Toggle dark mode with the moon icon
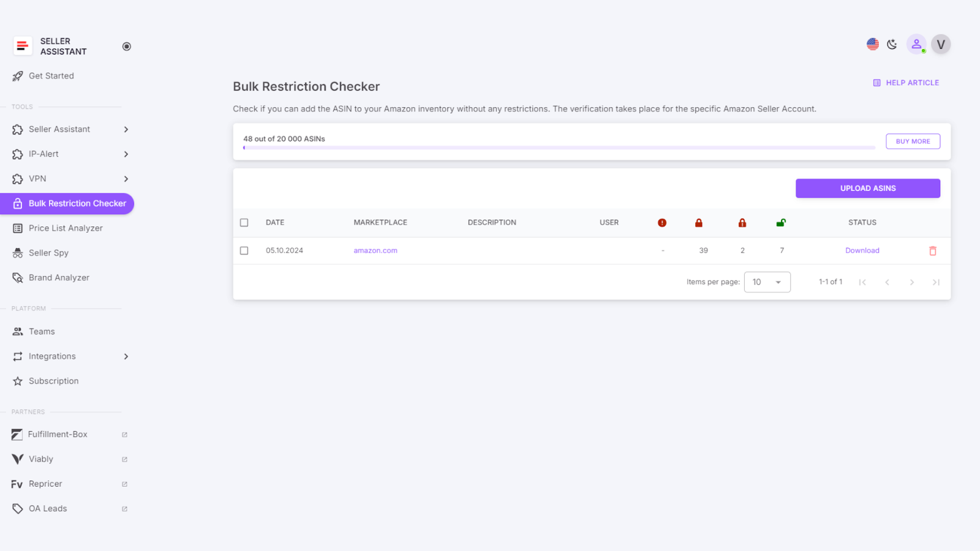 pos(892,43)
